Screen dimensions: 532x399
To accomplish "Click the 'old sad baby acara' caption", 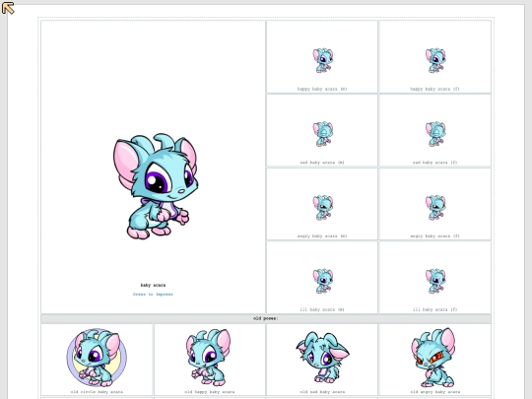I will (322, 392).
